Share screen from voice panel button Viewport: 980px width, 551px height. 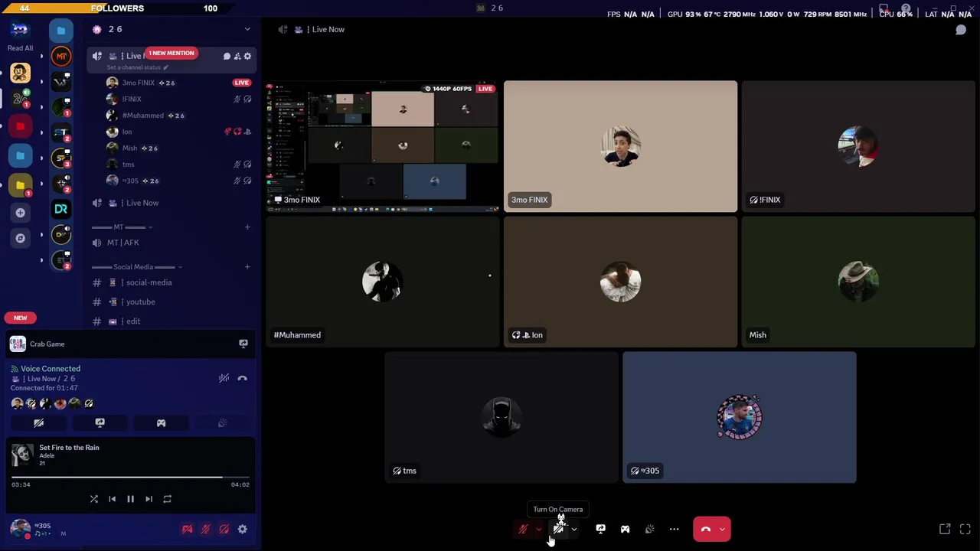coord(100,422)
